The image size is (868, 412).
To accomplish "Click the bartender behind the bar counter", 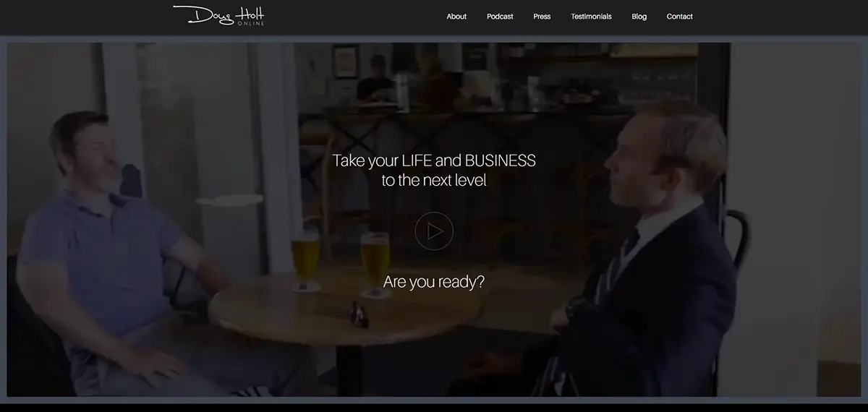I will (376, 78).
